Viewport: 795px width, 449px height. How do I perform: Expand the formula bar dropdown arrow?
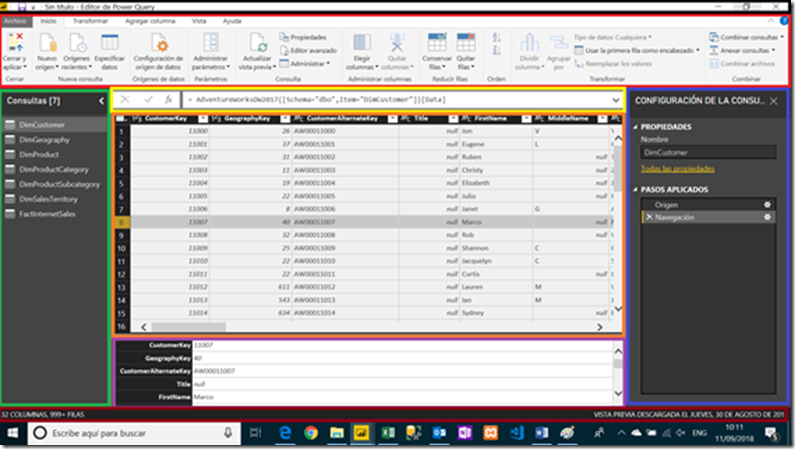[615, 100]
